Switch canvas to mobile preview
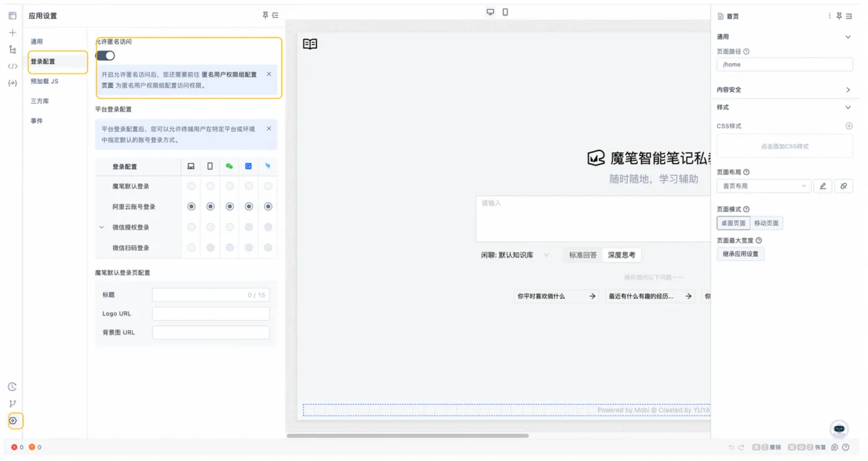868x461 pixels. [x=505, y=12]
